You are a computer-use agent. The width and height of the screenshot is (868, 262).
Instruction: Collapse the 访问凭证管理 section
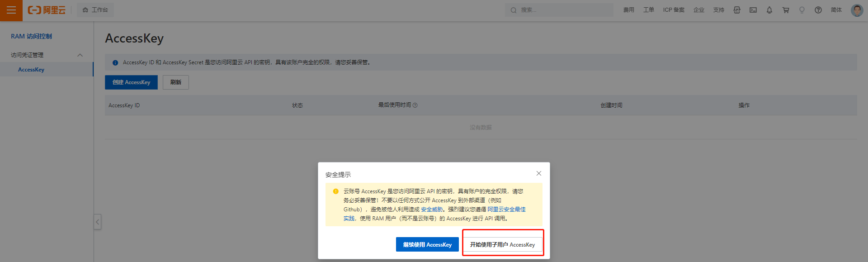pyautogui.click(x=80, y=55)
